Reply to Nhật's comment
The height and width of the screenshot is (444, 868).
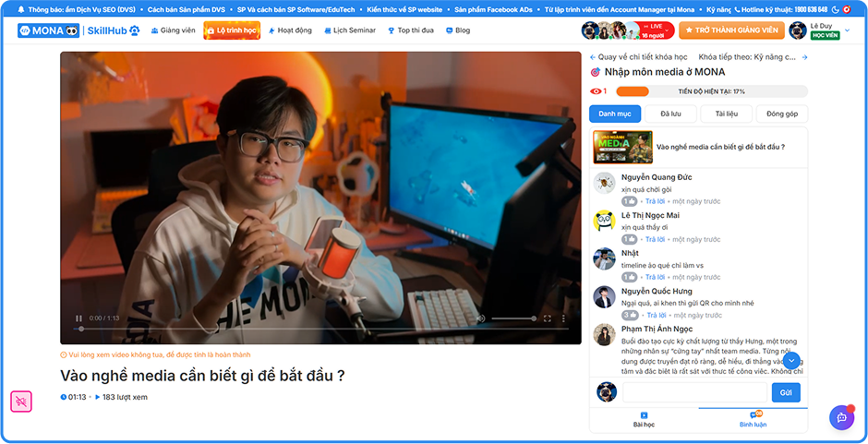(655, 277)
